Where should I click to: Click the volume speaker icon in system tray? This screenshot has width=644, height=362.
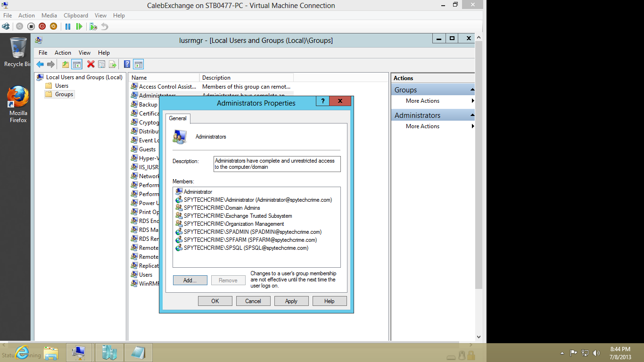[x=596, y=353]
